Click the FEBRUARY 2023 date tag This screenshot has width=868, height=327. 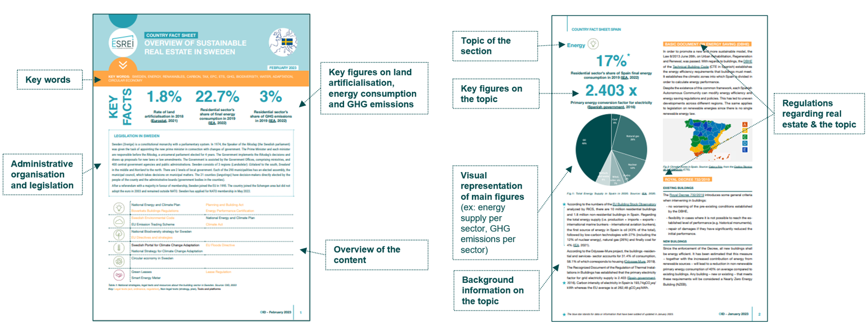click(283, 68)
